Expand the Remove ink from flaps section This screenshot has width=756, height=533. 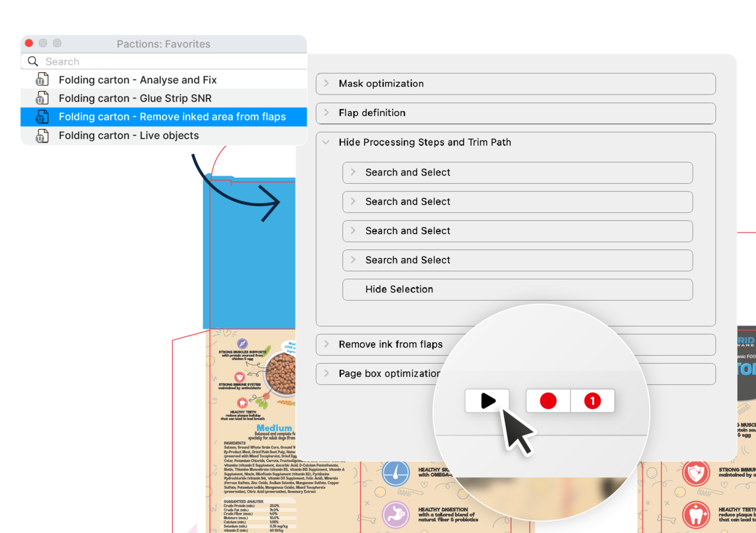pyautogui.click(x=327, y=344)
